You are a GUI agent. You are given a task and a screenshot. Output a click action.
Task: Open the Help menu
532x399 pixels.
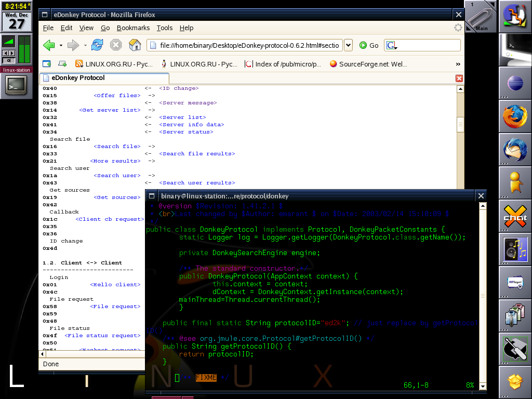(187, 28)
